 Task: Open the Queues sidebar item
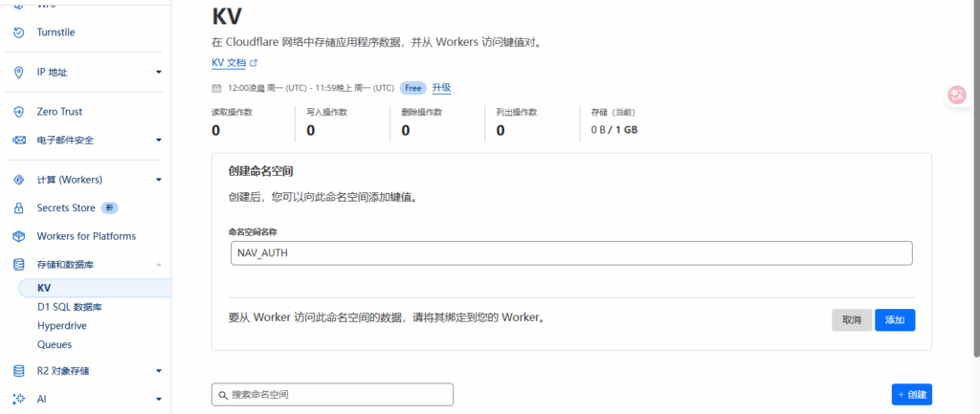pyautogui.click(x=55, y=344)
